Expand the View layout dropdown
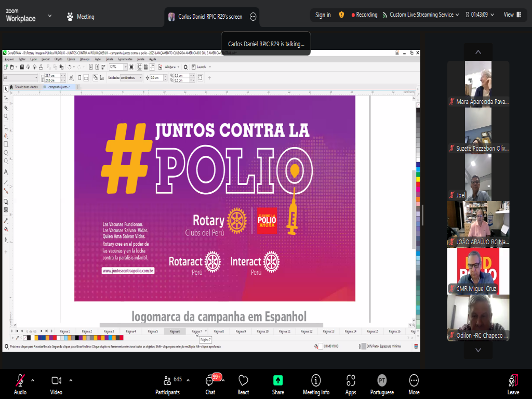Screen dimensions: 532x399 click(511, 15)
